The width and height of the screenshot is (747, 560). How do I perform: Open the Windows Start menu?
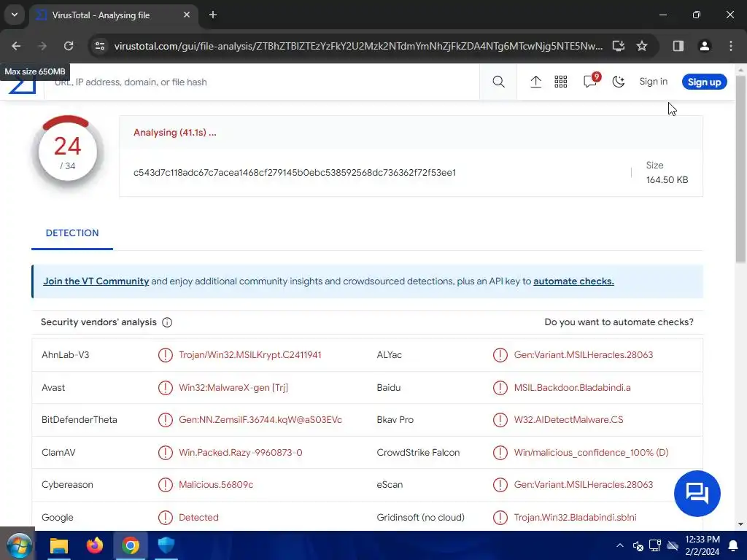[19, 545]
